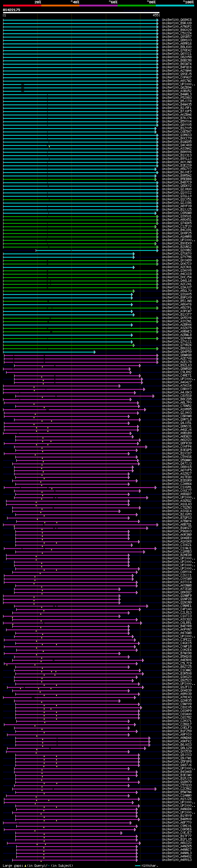
Task: Select label UniRef100_Q8YYO5
Action: [x=177, y=125]
